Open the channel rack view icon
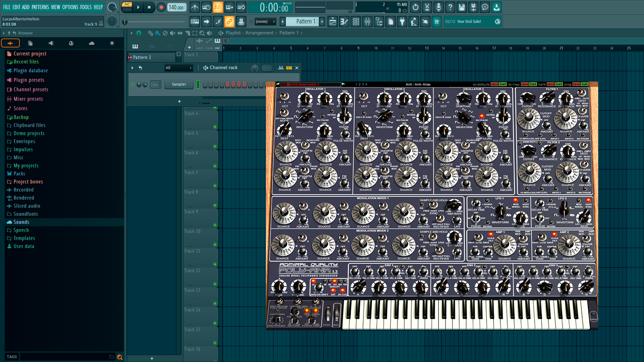Screen dimensions: 644x362 pyautogui.click(x=356, y=21)
